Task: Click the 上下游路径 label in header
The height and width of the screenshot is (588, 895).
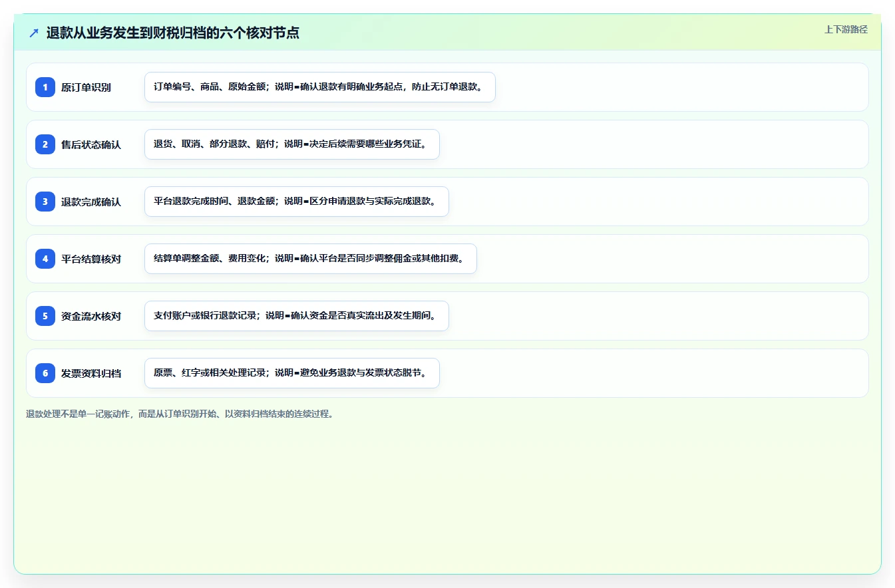Action: tap(846, 29)
